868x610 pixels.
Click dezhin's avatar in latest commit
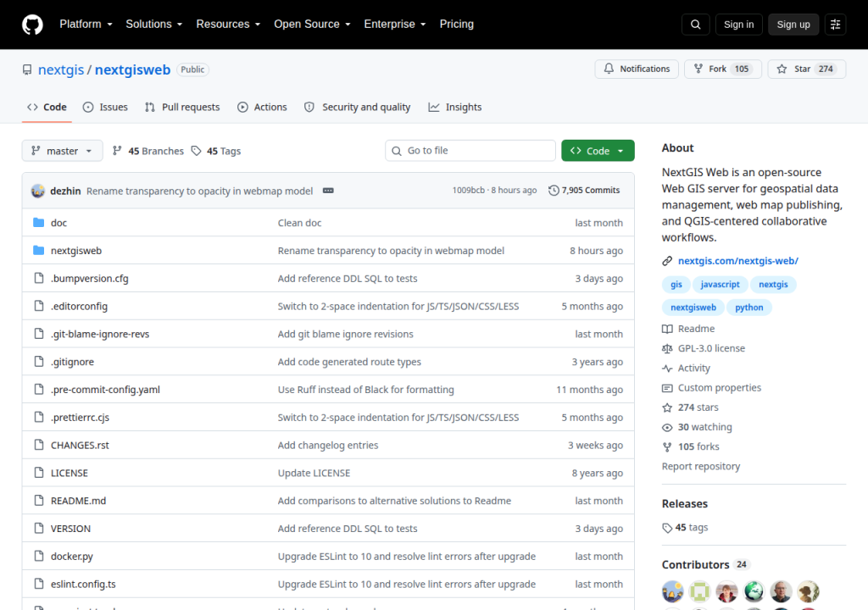37,191
